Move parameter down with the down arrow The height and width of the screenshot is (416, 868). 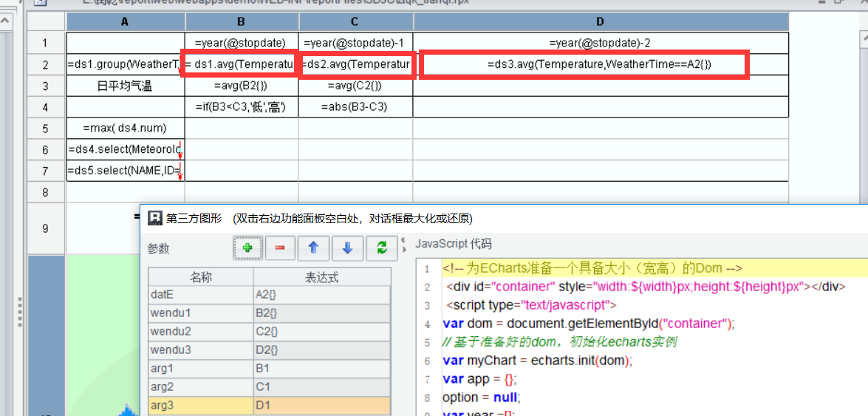click(x=347, y=249)
